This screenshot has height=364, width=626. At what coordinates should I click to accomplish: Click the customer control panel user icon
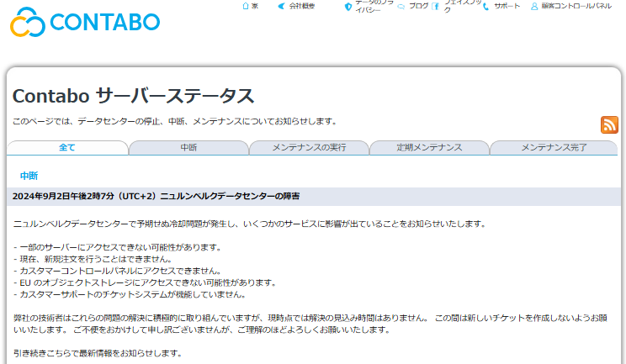tap(534, 6)
